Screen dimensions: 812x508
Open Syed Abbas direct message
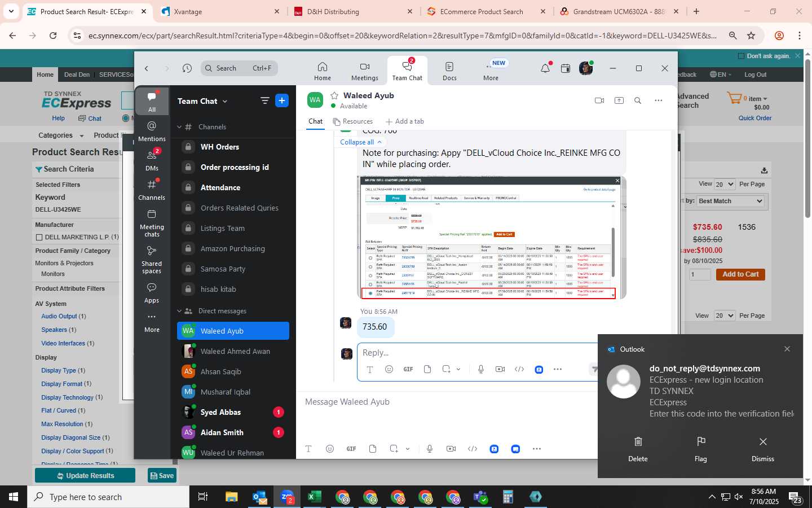click(x=233, y=412)
